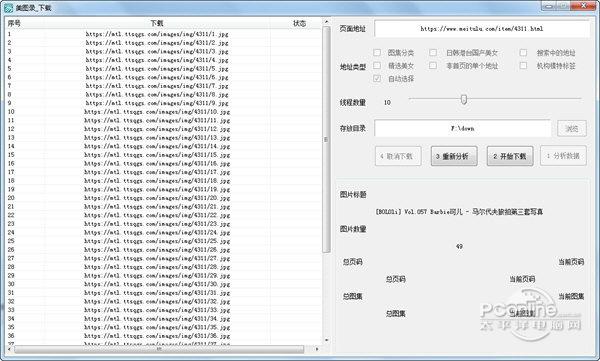Tick the 搜索中的地址 checkbox
Viewport: 600px width, 361px height.
[x=523, y=52]
